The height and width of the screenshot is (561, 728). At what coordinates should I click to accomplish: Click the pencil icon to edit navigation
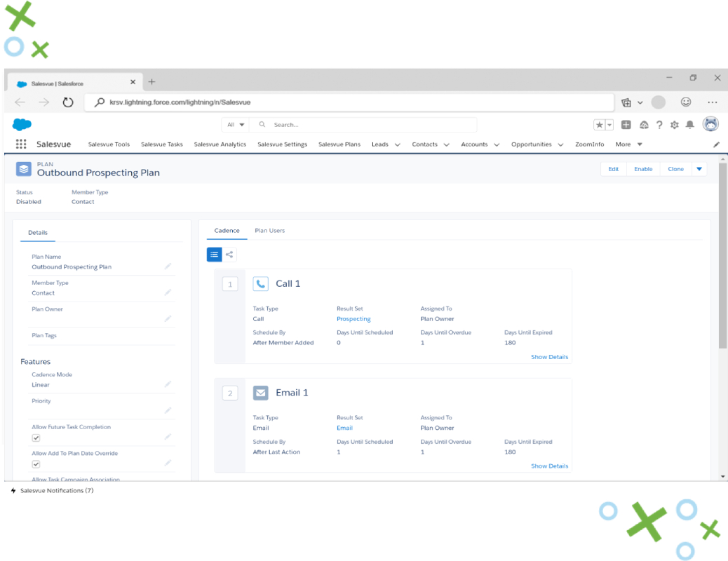716,144
